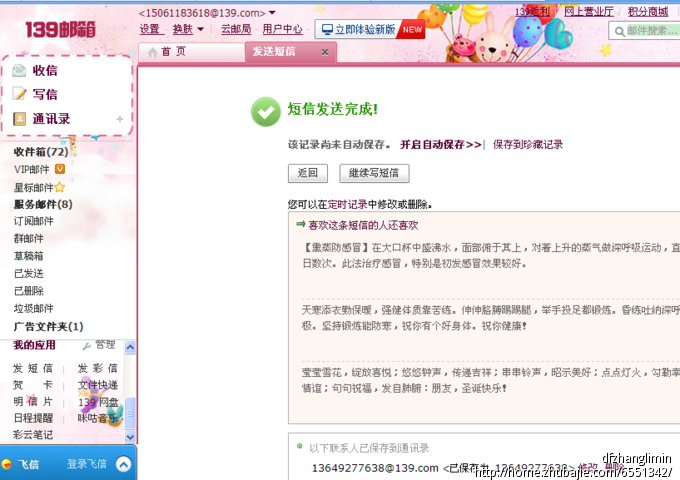Open 用户中心 link
Viewport: 680px width, 480px height.
click(282, 29)
